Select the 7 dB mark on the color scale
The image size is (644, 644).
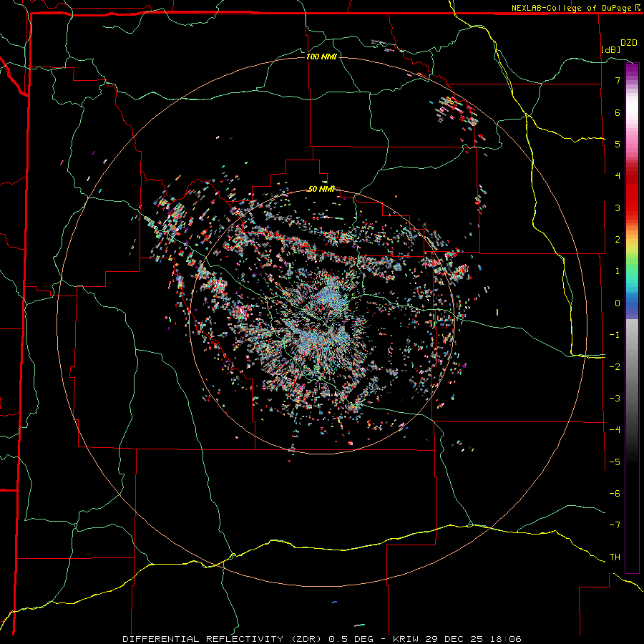tap(618, 80)
